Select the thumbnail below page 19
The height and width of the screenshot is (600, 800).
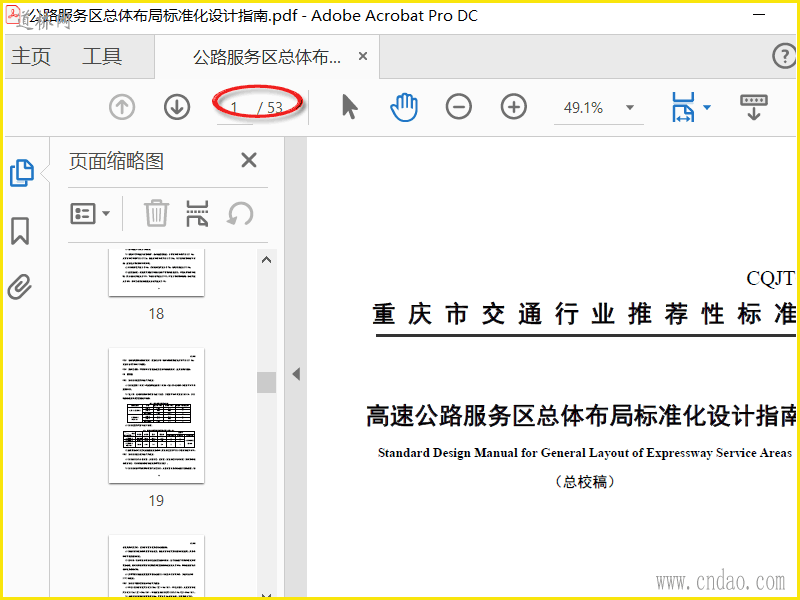point(157,566)
